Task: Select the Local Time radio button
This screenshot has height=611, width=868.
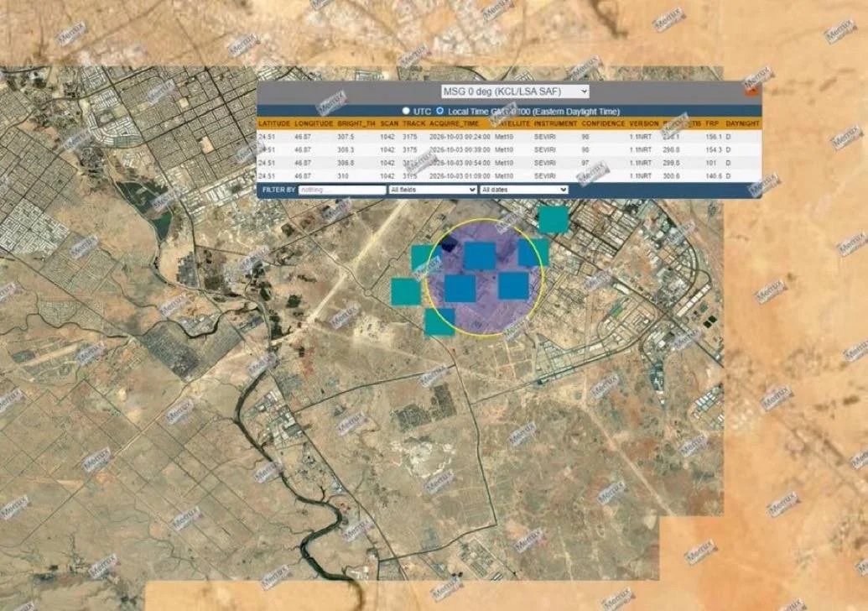Action: click(440, 112)
